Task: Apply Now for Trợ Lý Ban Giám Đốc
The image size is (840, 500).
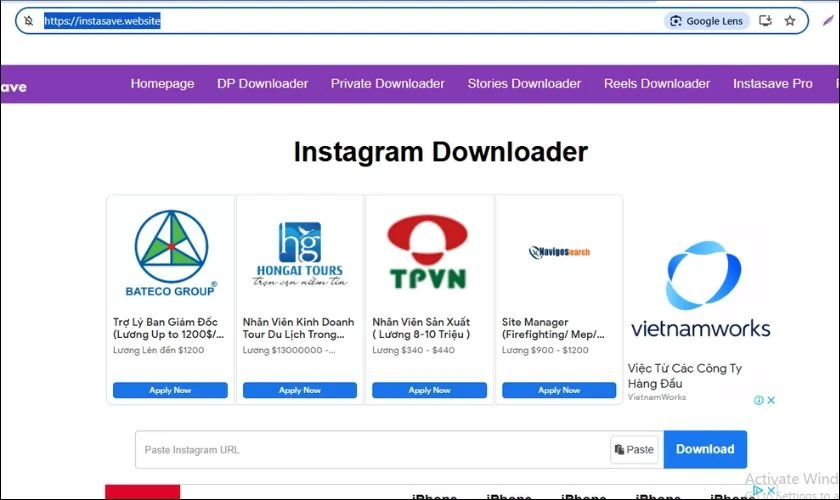Action: pyautogui.click(x=170, y=390)
